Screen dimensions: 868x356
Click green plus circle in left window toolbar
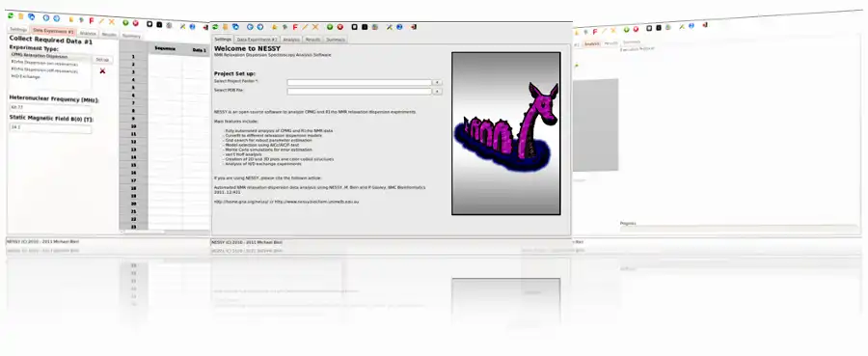(125, 23)
